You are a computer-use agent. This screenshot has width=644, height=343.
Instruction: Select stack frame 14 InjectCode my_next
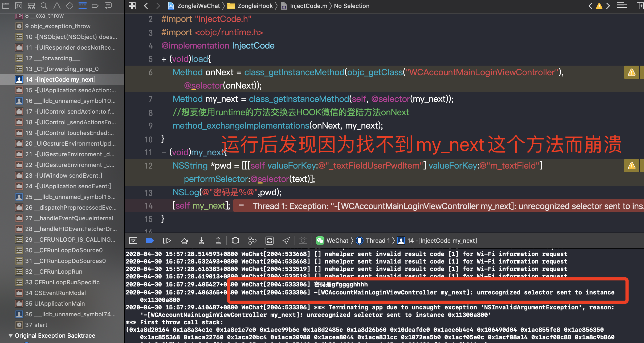pos(60,79)
